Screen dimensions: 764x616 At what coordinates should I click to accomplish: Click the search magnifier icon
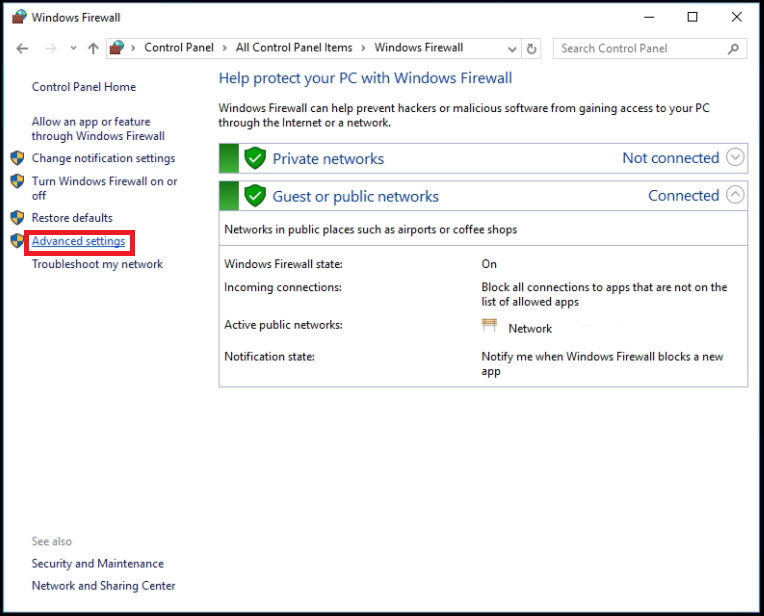pyautogui.click(x=734, y=48)
